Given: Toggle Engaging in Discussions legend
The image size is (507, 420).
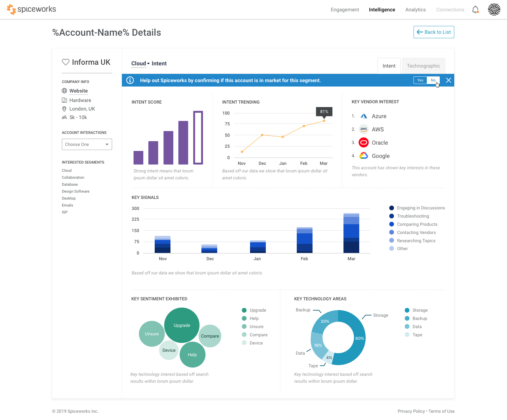Looking at the screenshot, I should [x=417, y=208].
